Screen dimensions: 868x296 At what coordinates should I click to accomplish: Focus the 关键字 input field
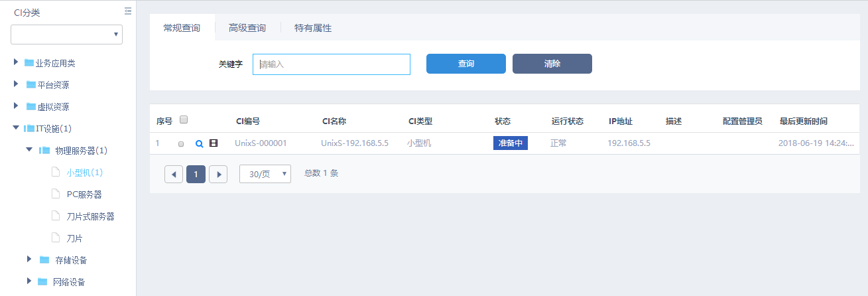[x=332, y=64]
